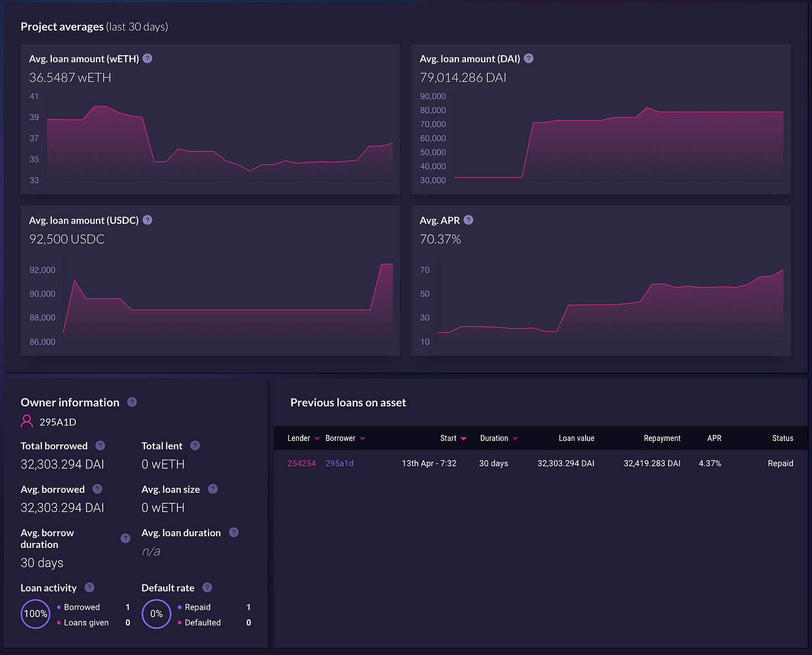The height and width of the screenshot is (655, 812).
Task: Click the '70.37%' APR value
Action: pos(441,239)
